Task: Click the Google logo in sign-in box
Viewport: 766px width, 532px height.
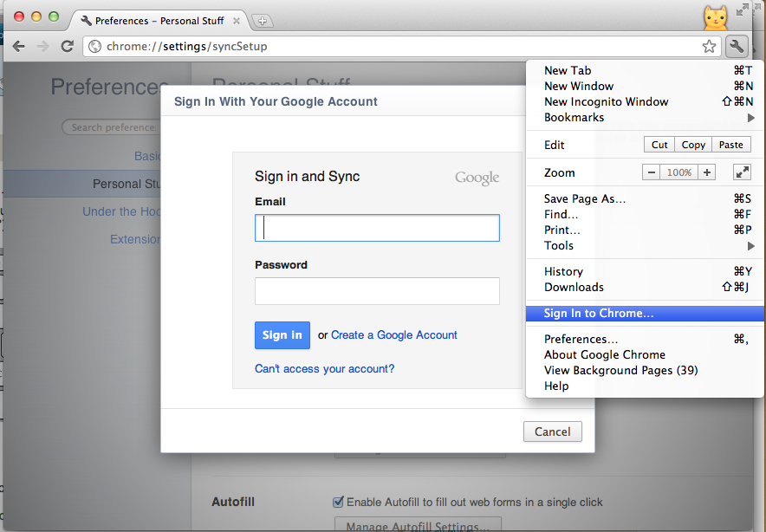Action: coord(477,178)
